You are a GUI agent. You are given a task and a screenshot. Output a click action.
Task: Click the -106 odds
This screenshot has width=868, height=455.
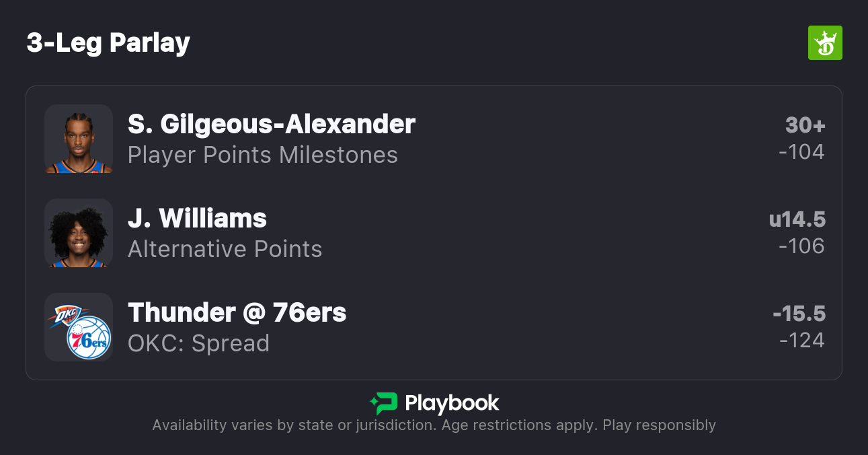[x=801, y=246]
